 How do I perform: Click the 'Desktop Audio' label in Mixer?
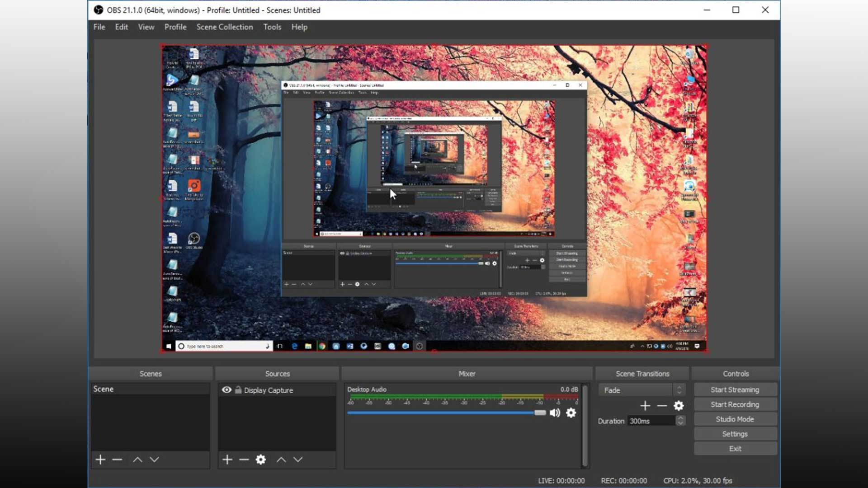(x=367, y=389)
